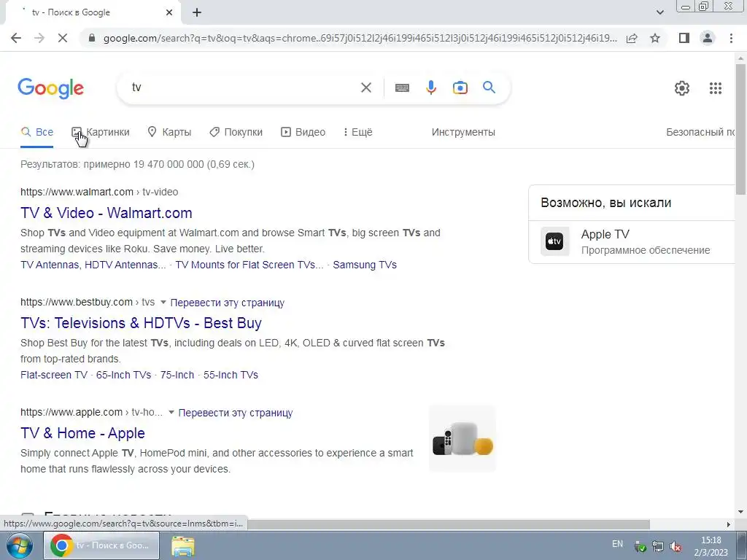Viewport: 747px width, 560px height.
Task: Submit search with magnifier icon
Action: (489, 87)
